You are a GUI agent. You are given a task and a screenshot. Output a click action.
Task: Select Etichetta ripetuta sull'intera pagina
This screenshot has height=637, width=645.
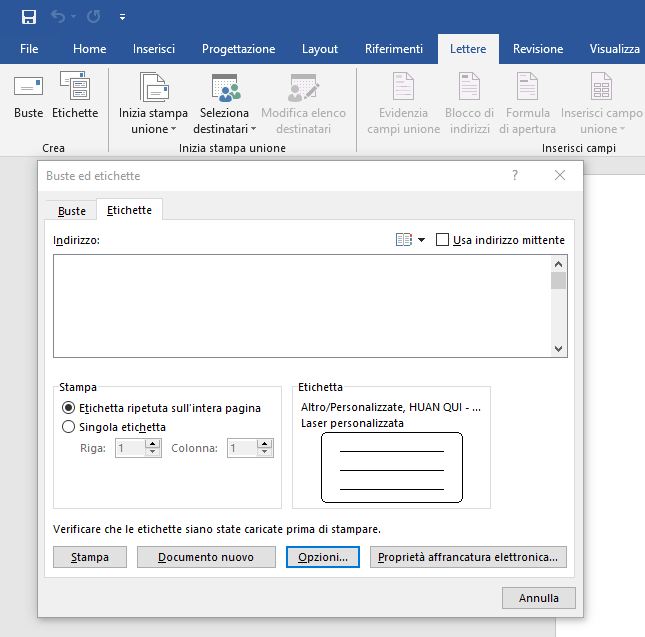point(68,408)
